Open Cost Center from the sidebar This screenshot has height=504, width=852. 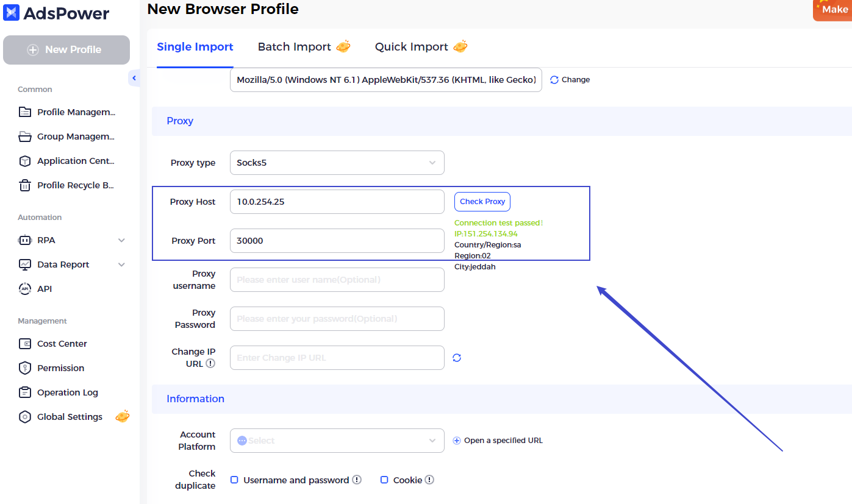[x=62, y=344]
